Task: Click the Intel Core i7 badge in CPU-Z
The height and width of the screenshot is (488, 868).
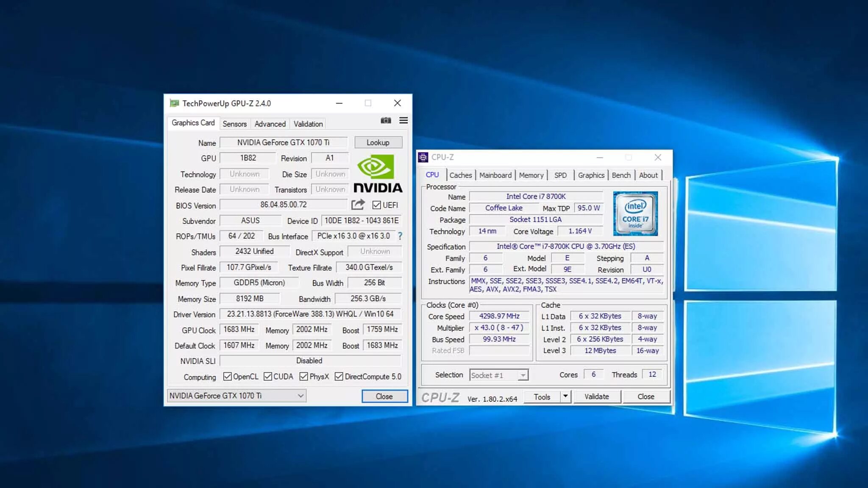Action: 635,213
